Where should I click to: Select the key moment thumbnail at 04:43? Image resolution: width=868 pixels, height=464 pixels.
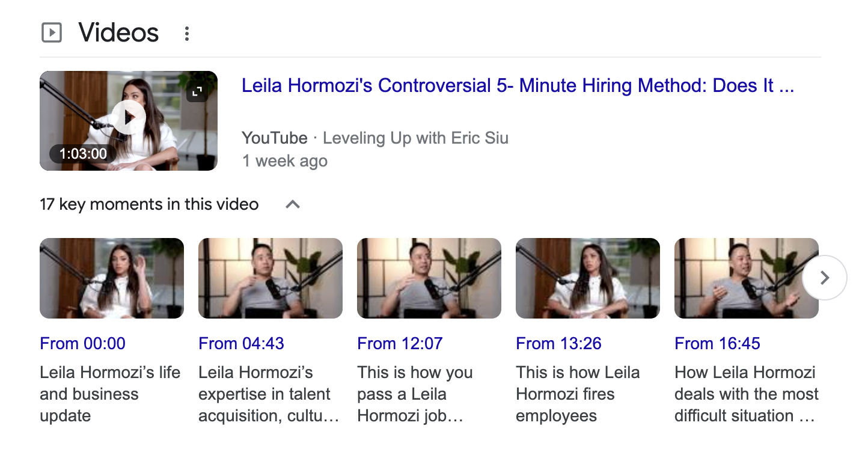point(270,278)
